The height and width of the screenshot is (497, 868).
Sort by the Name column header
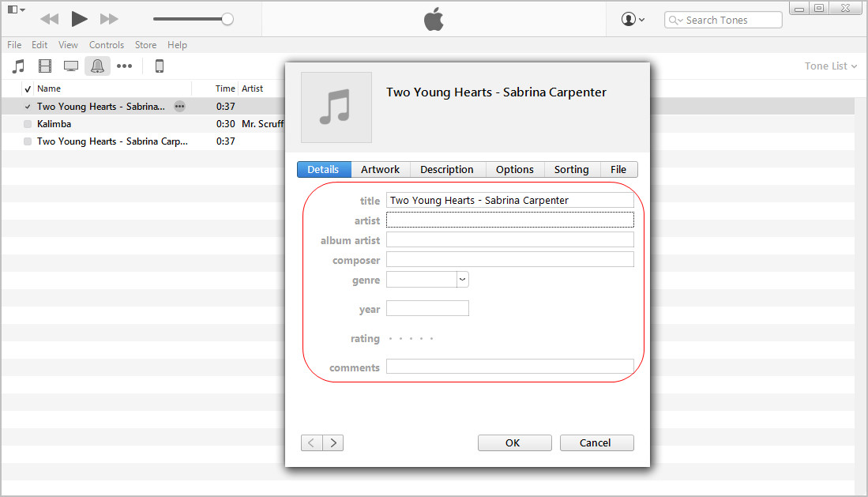tap(49, 88)
